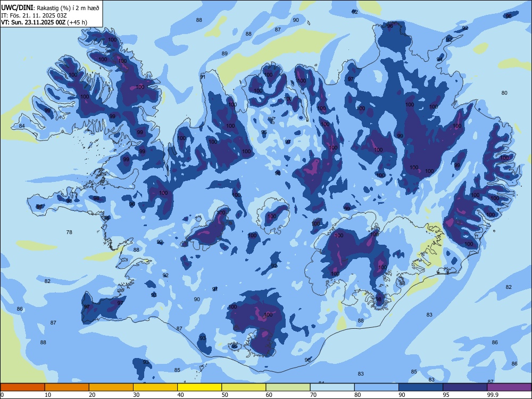532x399 pixels.
Task: Click the "IT: Fös. 21. 11. 2025 03Z" line
Action: click(34, 15)
